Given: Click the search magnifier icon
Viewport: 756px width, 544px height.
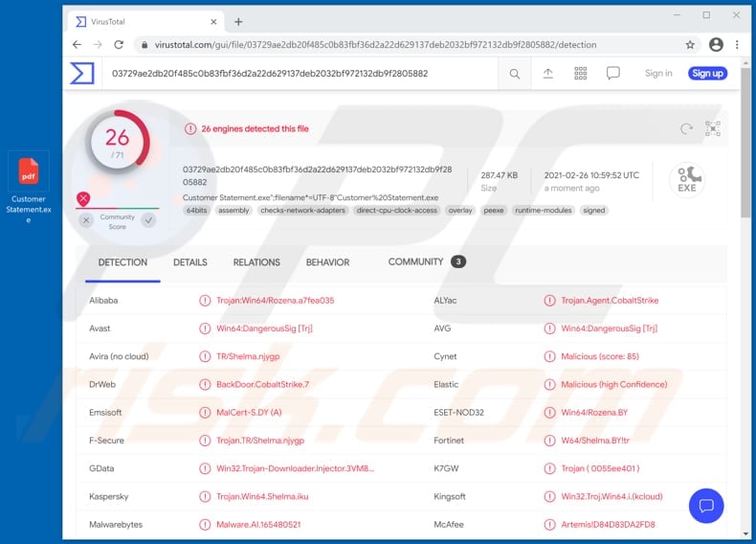Looking at the screenshot, I should click(515, 74).
